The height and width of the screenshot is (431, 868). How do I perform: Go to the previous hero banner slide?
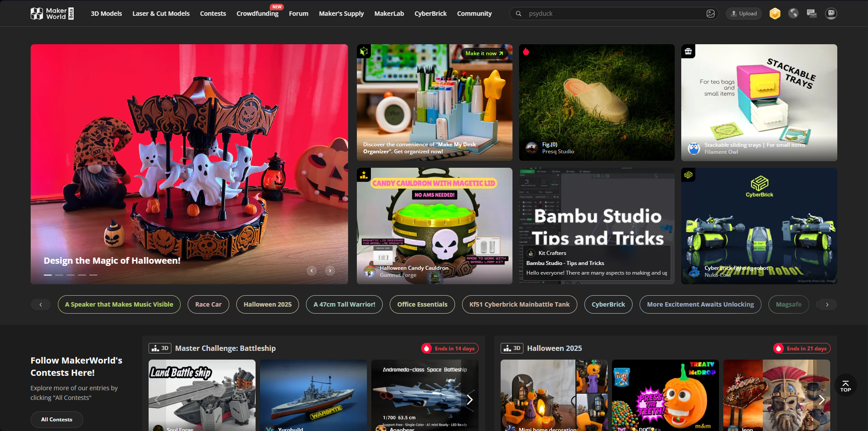312,271
